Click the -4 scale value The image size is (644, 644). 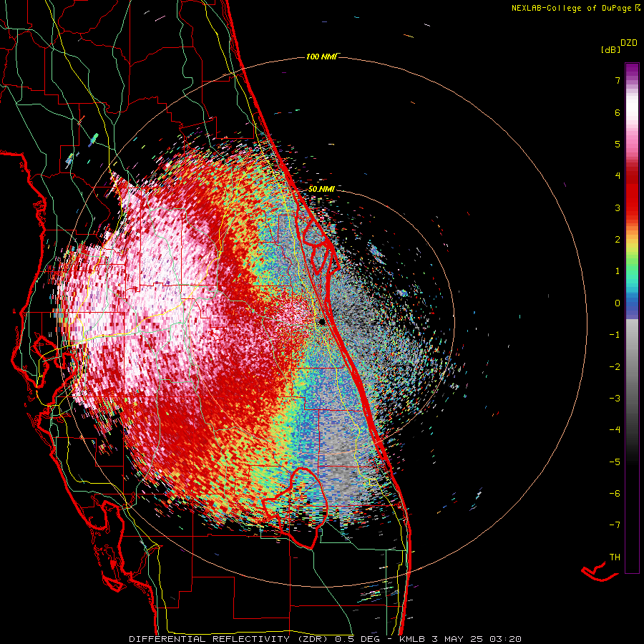coord(615,429)
